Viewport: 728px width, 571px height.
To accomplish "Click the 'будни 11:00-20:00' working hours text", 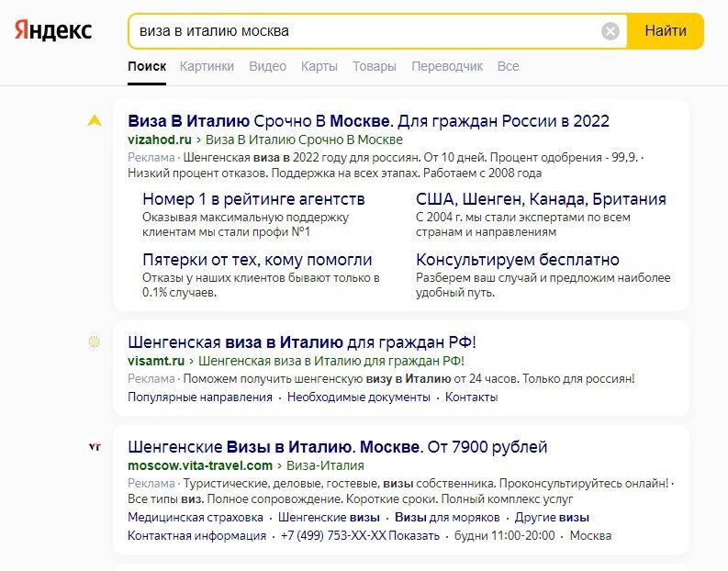I will (x=504, y=536).
